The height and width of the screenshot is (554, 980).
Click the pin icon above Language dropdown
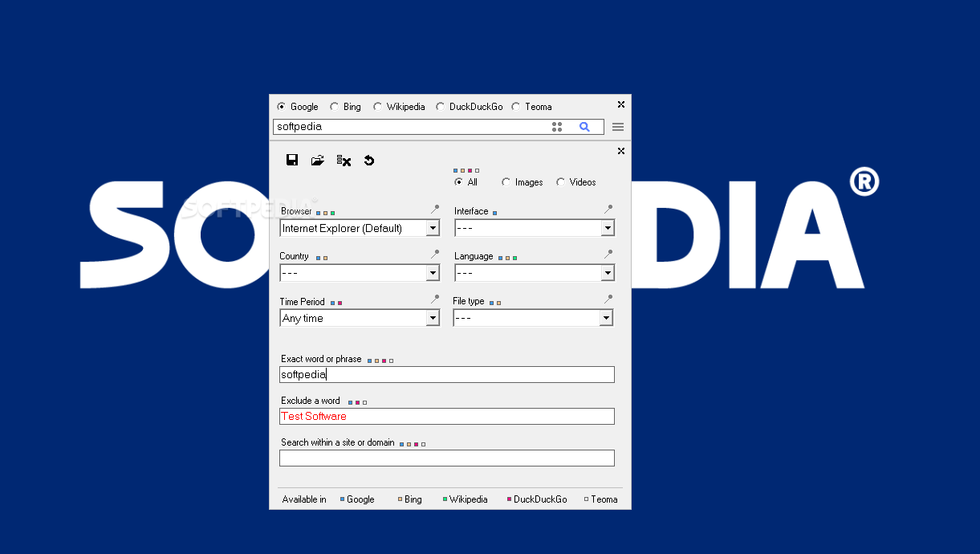point(608,255)
